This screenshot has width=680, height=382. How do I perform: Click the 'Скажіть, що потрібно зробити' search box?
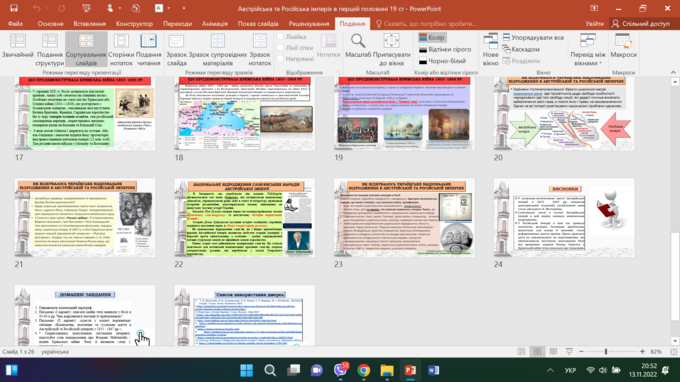(x=426, y=23)
